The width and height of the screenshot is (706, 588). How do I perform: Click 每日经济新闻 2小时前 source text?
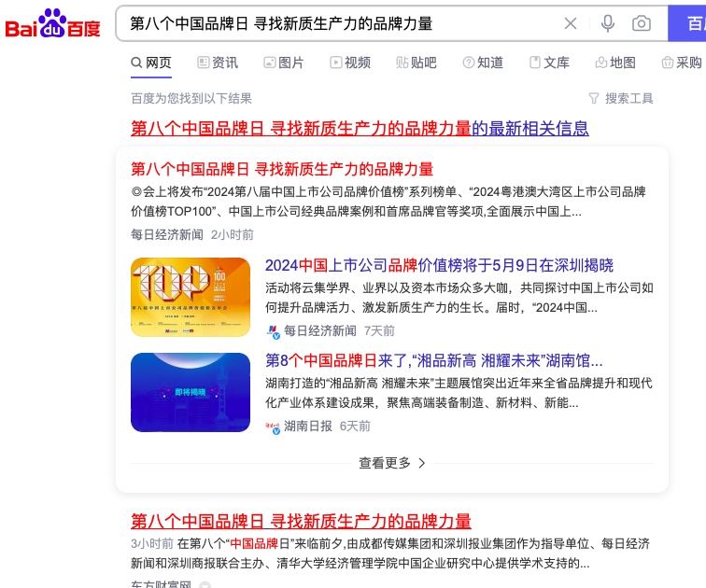(x=191, y=235)
